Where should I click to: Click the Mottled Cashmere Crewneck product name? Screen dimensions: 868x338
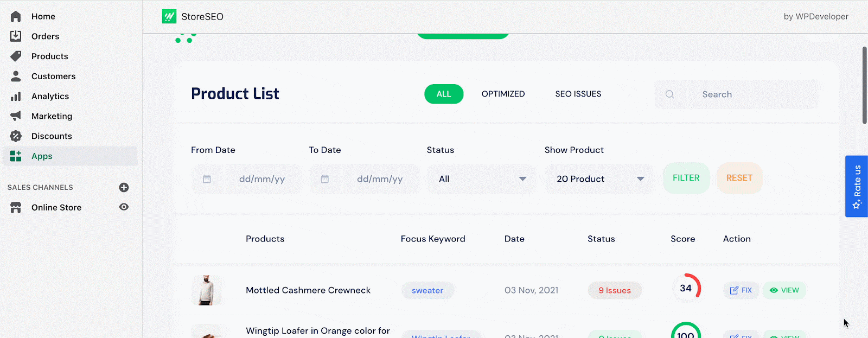308,290
